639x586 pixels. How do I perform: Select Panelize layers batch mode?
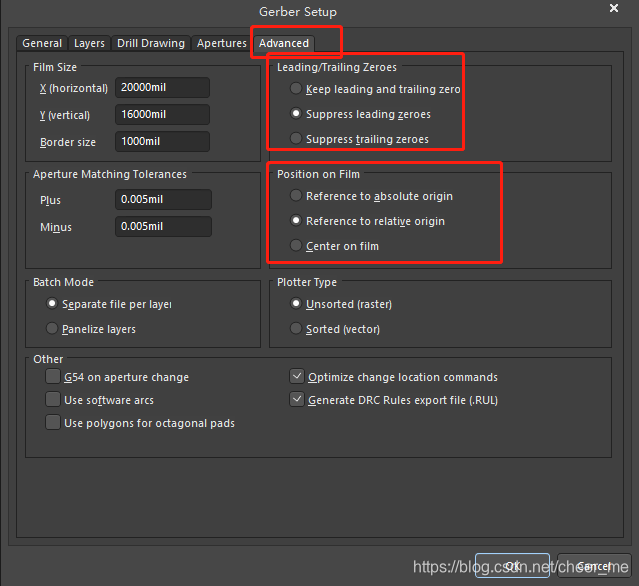[53, 329]
